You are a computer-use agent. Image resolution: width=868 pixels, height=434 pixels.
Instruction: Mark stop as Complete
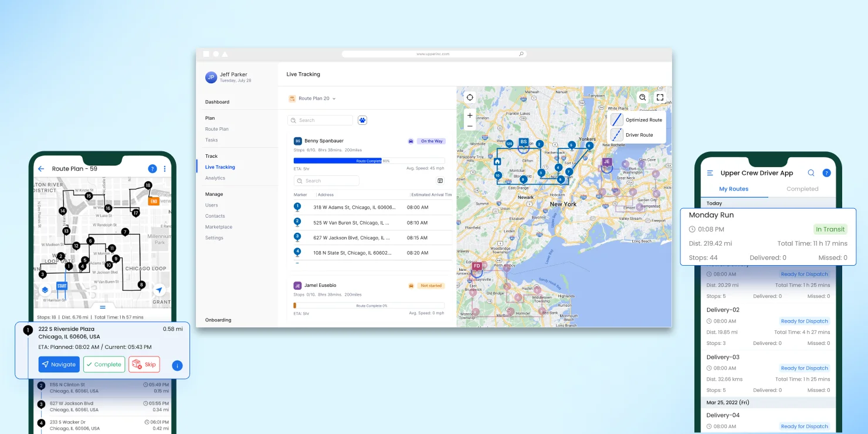pyautogui.click(x=104, y=364)
